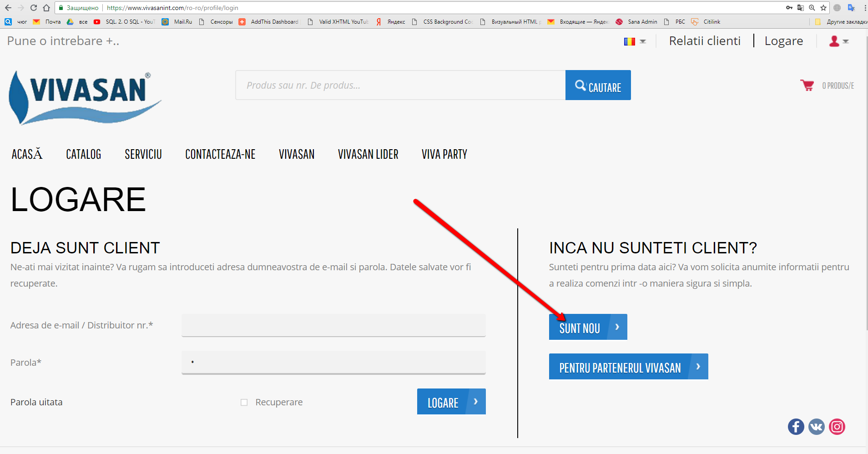Open Vivasan Facebook page icon
Viewport: 868px width, 454px height.
coord(796,427)
